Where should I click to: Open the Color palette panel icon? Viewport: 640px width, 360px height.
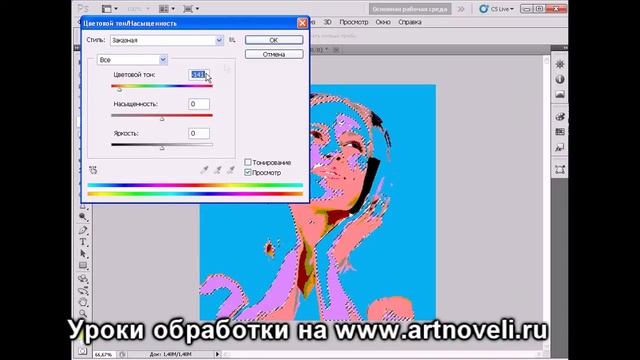[560, 117]
